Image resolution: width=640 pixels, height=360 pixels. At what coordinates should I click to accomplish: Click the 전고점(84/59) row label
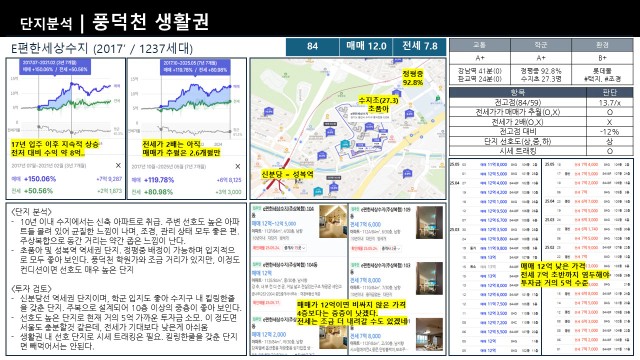[518, 102]
